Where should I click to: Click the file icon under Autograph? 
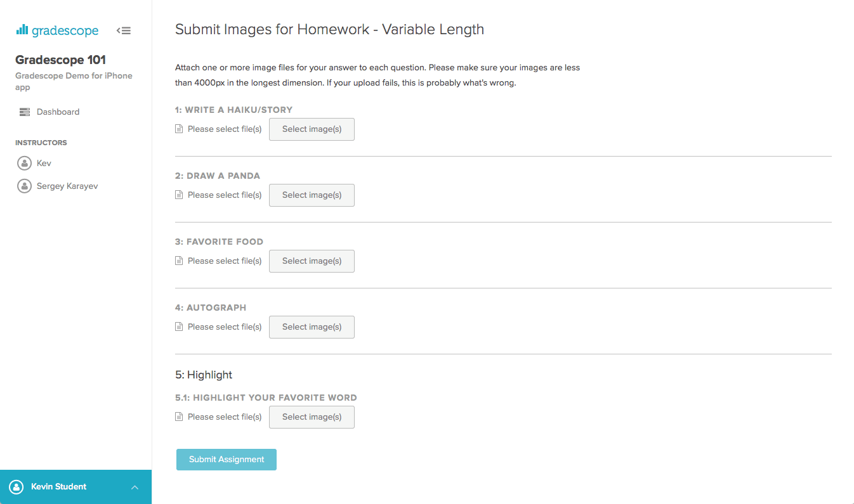pos(178,326)
